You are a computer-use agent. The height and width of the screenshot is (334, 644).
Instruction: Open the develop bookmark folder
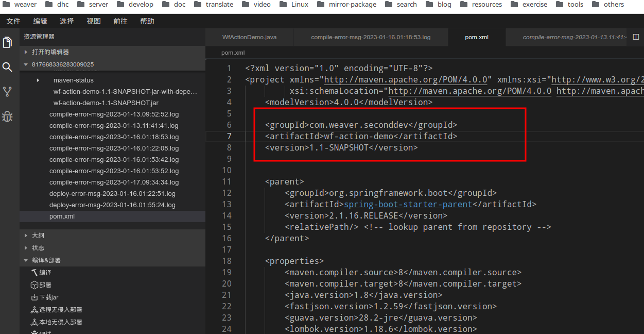[135, 5]
